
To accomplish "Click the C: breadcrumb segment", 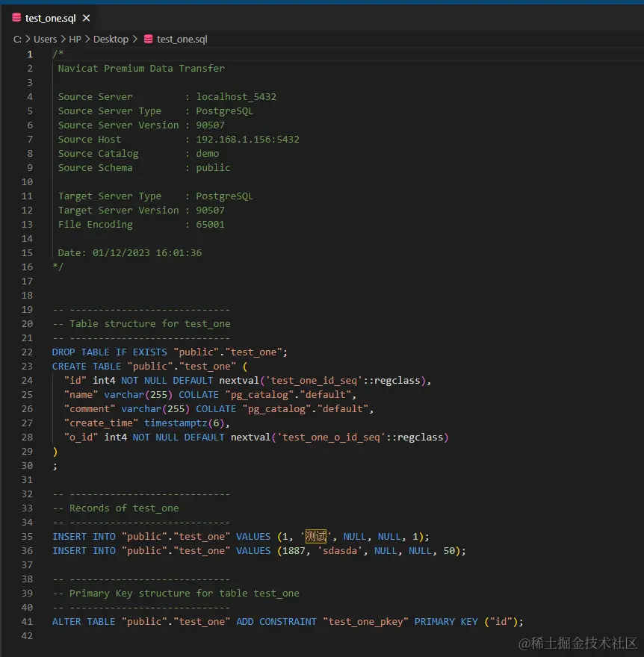I will (18, 40).
